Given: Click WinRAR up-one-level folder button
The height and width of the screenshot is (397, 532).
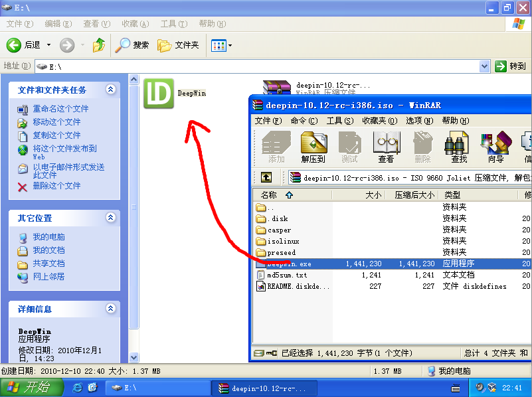Looking at the screenshot, I should click(x=266, y=177).
